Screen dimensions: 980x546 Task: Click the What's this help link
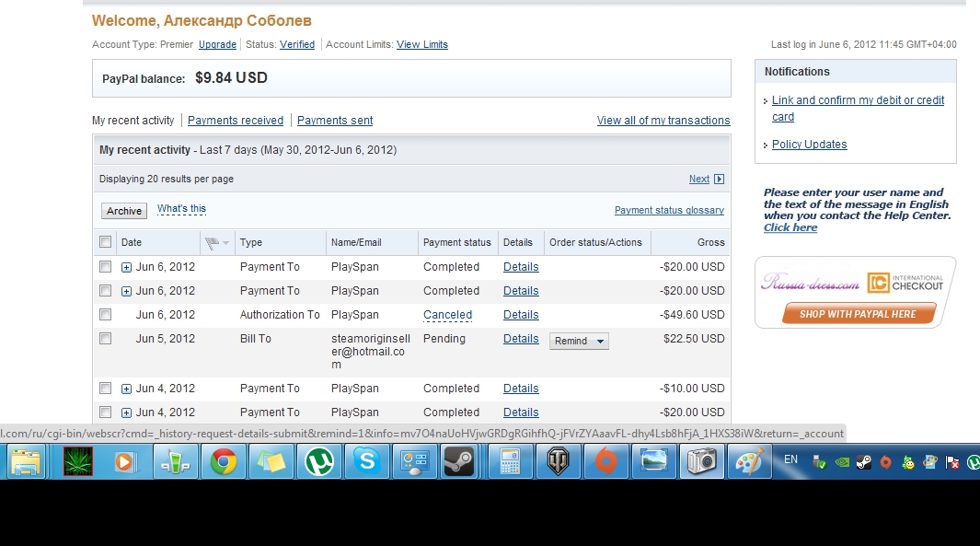pos(181,209)
